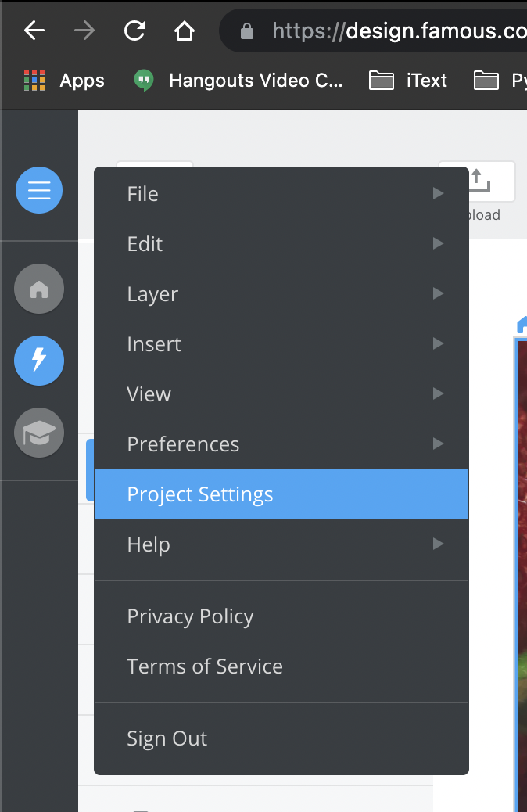The width and height of the screenshot is (527, 812).
Task: Click the blue hamburger menu button
Action: (x=39, y=190)
